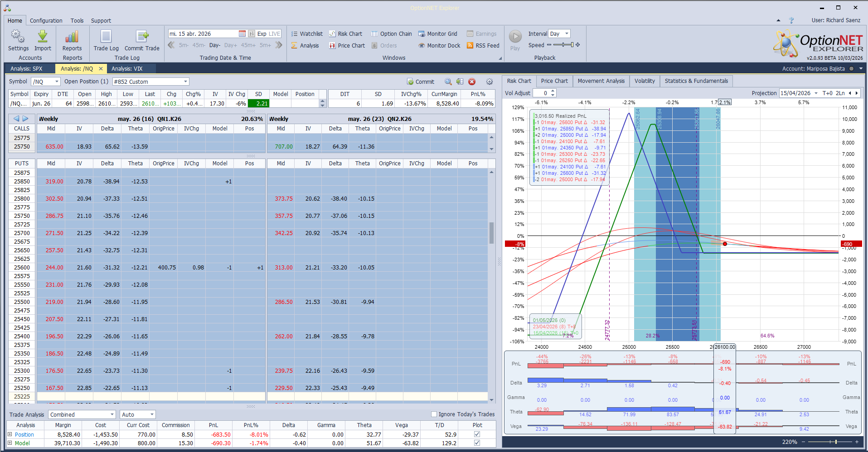Image resolution: width=868 pixels, height=452 pixels.
Task: Switch to the chart panel Price Chart tab
Action: [x=554, y=81]
